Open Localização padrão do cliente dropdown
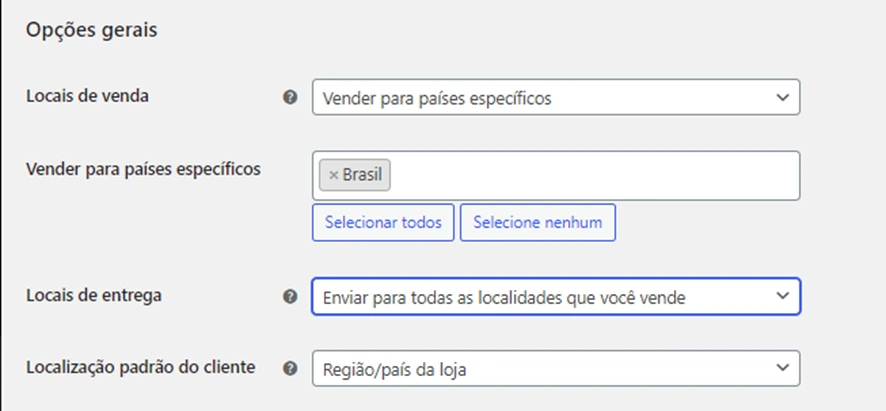The height and width of the screenshot is (411, 886). click(555, 369)
